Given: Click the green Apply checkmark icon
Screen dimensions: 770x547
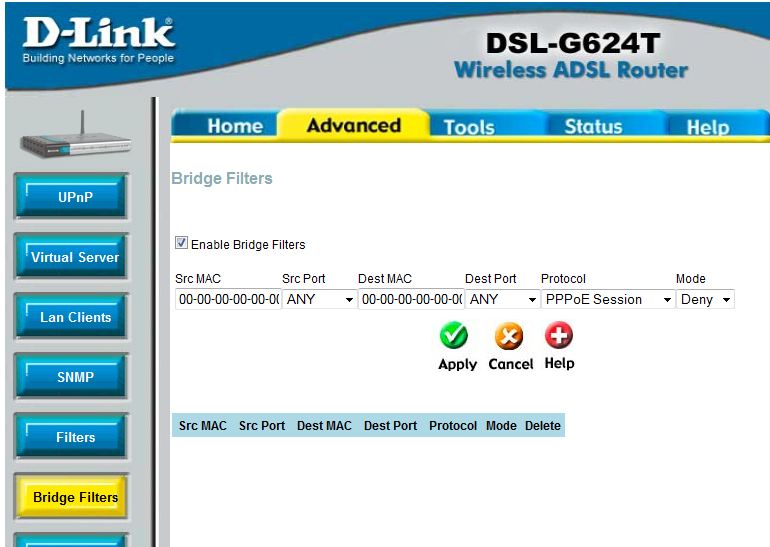Looking at the screenshot, I should pyautogui.click(x=453, y=335).
